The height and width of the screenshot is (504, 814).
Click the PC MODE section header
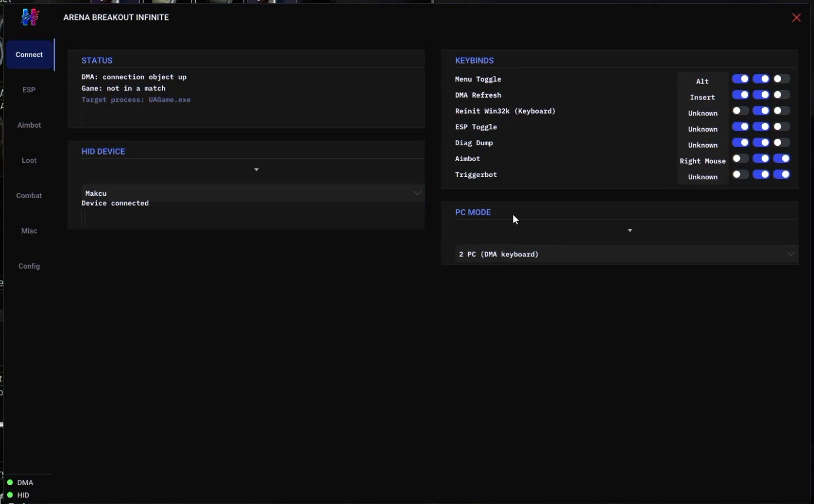(x=473, y=212)
